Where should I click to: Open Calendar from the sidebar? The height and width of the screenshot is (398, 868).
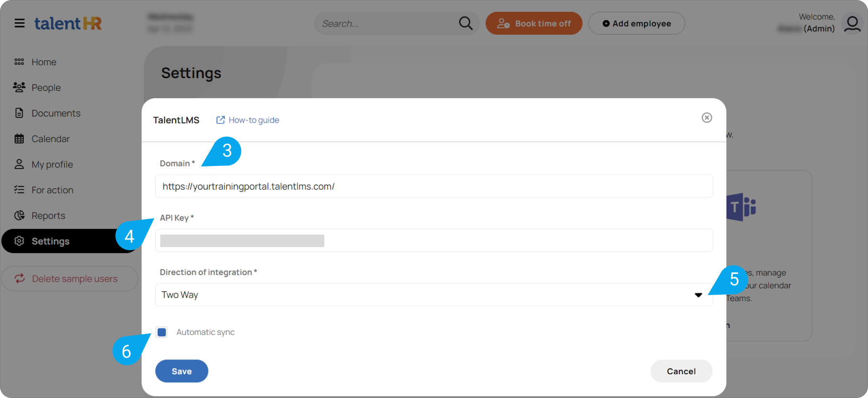[x=51, y=139]
